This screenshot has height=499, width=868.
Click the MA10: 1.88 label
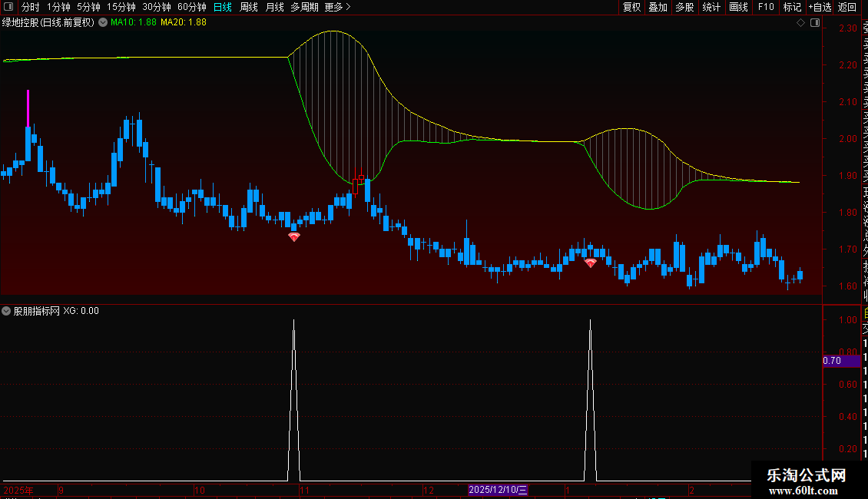[134, 23]
